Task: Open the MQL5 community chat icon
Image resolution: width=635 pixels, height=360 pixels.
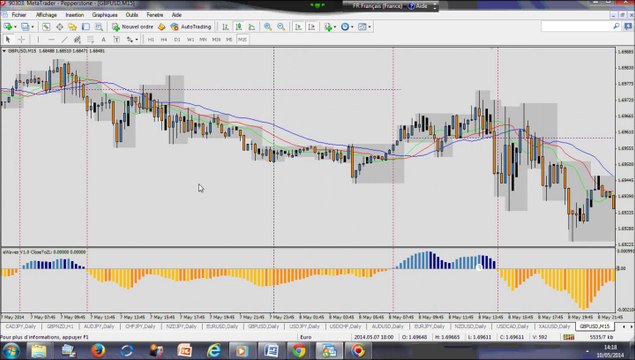Action: 628,26
